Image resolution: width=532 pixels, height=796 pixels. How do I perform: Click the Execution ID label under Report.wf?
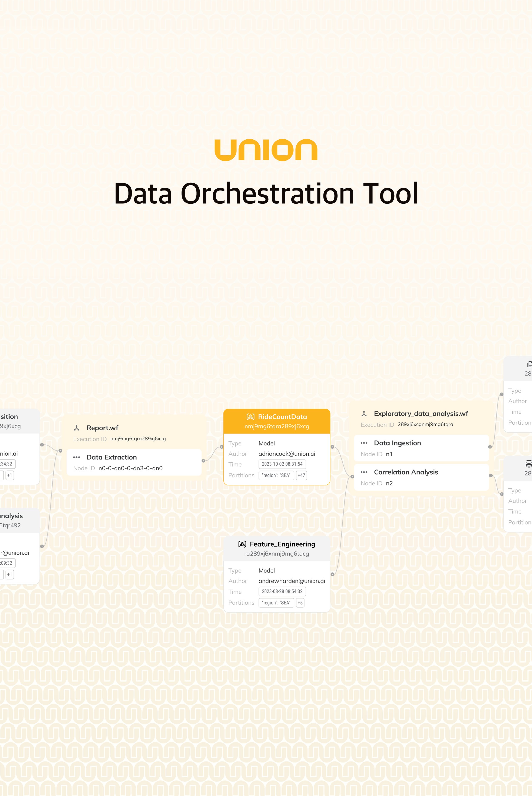point(90,439)
